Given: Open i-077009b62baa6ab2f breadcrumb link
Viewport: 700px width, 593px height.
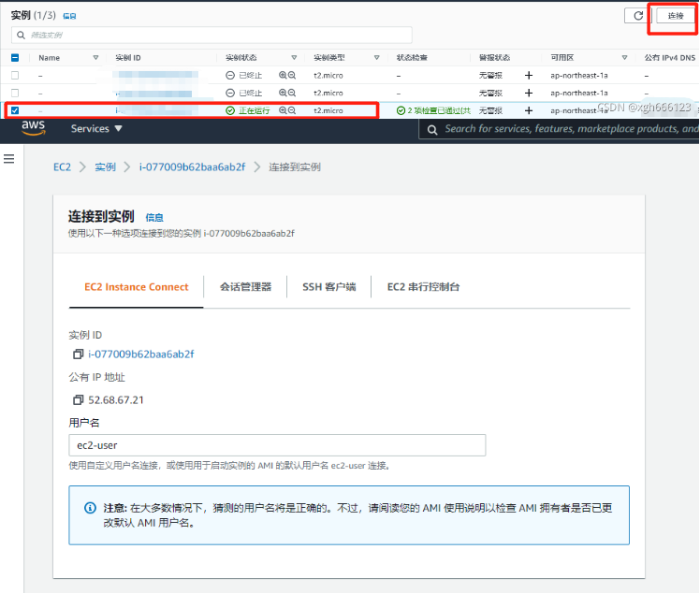Looking at the screenshot, I should coord(193,166).
